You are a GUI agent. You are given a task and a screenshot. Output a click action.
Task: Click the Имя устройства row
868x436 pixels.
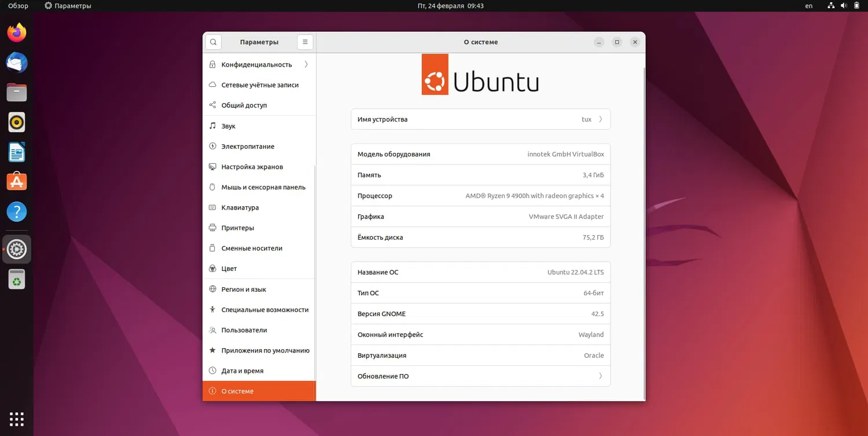[x=481, y=119]
